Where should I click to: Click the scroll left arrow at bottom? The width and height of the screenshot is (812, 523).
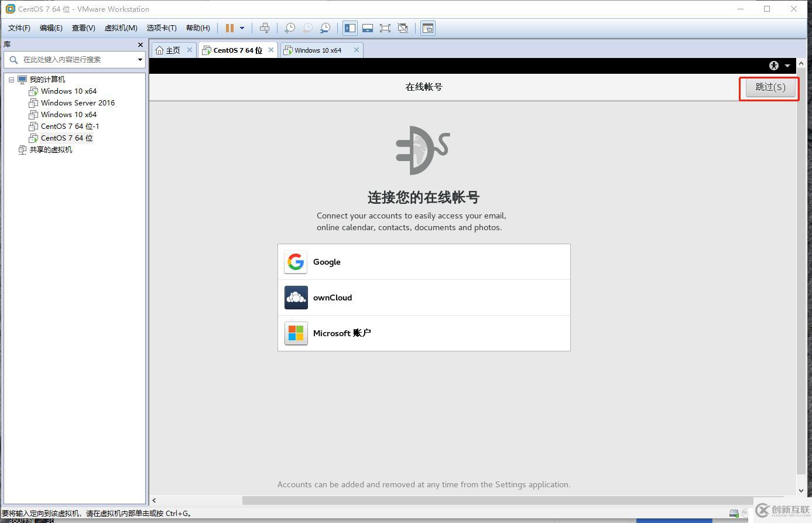[154, 500]
